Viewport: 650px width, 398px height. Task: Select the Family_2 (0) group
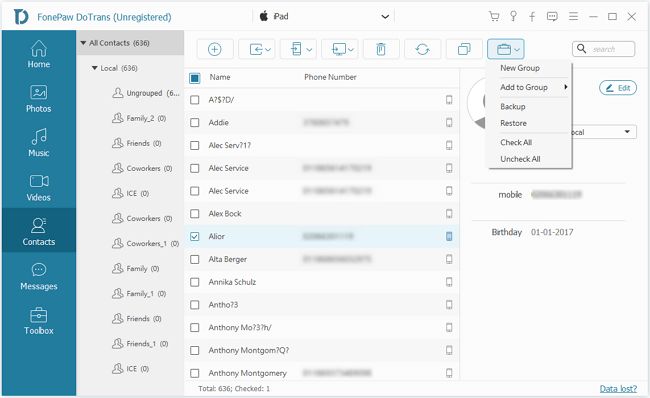[139, 118]
